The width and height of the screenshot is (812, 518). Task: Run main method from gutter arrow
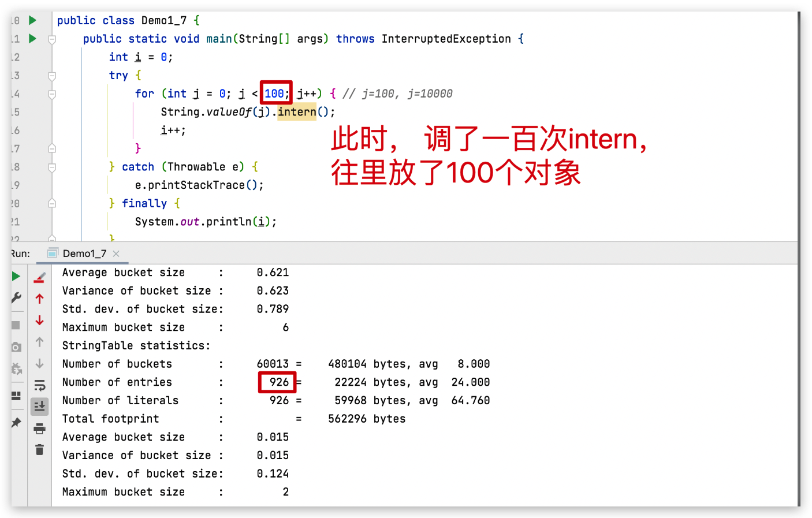[x=33, y=39]
